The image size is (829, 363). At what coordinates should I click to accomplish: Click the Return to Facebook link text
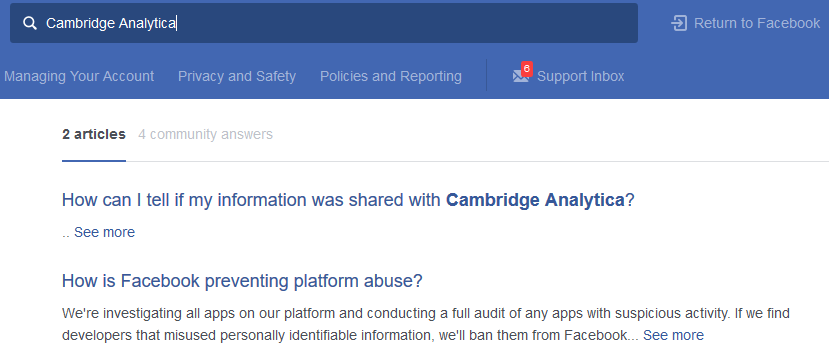click(757, 23)
